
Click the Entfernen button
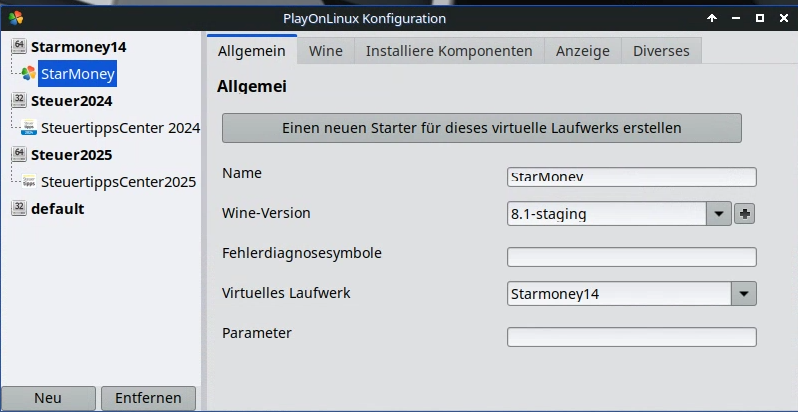pyautogui.click(x=148, y=398)
